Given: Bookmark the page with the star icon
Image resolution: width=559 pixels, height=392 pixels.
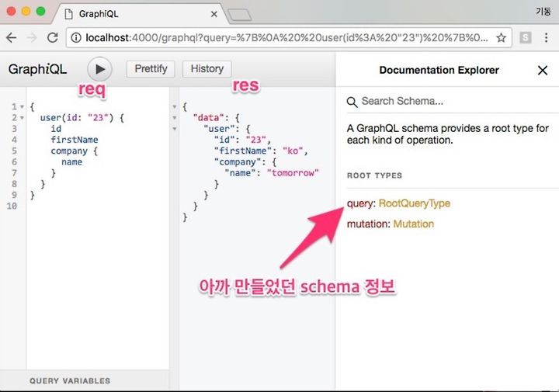Looking at the screenshot, I should (x=501, y=37).
